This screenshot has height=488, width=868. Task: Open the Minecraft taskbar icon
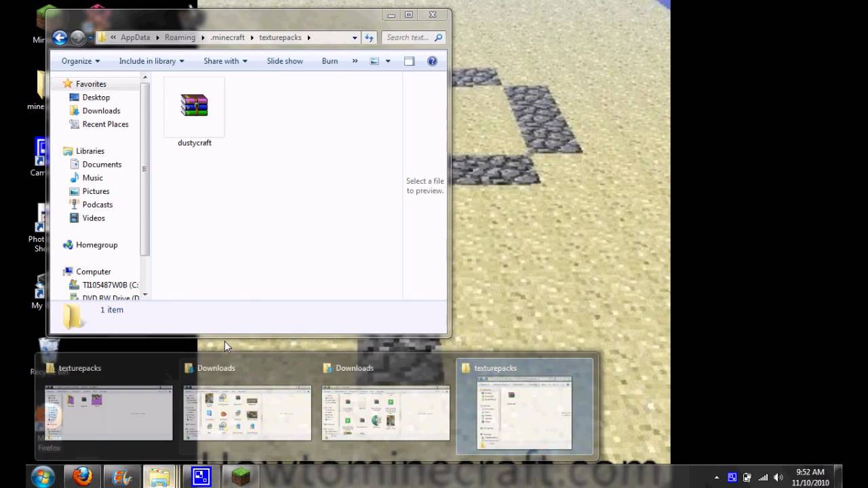240,476
